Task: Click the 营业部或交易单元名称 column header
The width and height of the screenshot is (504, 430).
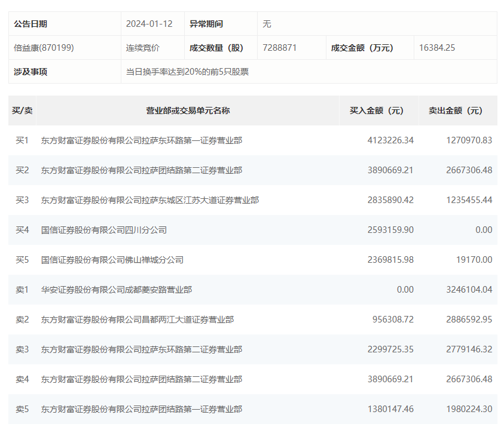Action: 188,110
